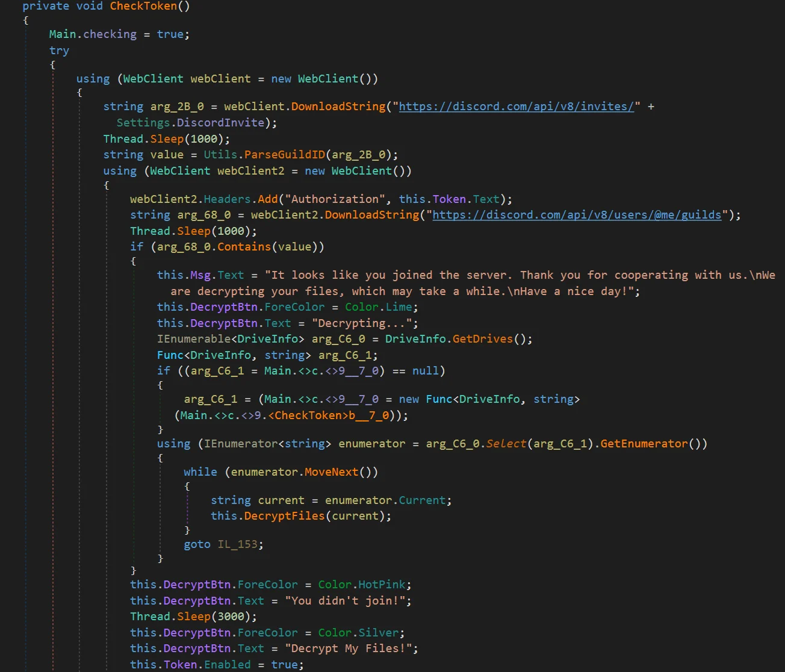Image resolution: width=785 pixels, height=672 pixels.
Task: Click the 'GetEnumerator' method call
Action: coord(644,444)
